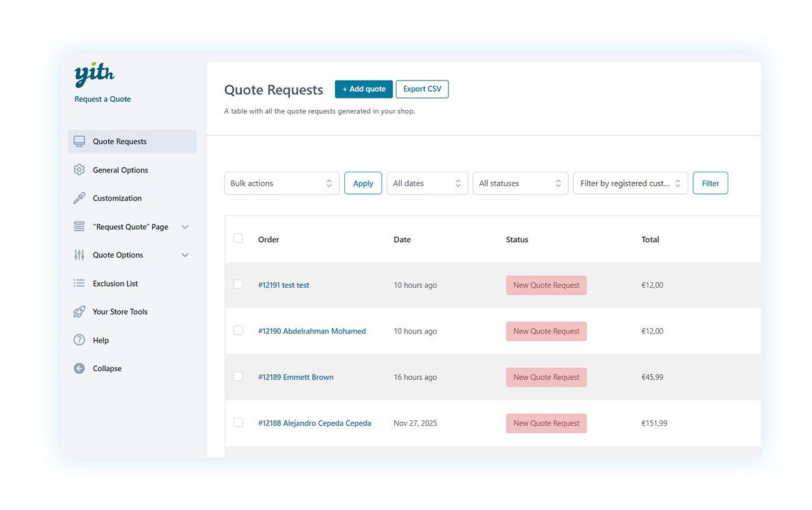812x510 pixels.
Task: Open the Bulk actions dropdown
Action: tap(282, 184)
